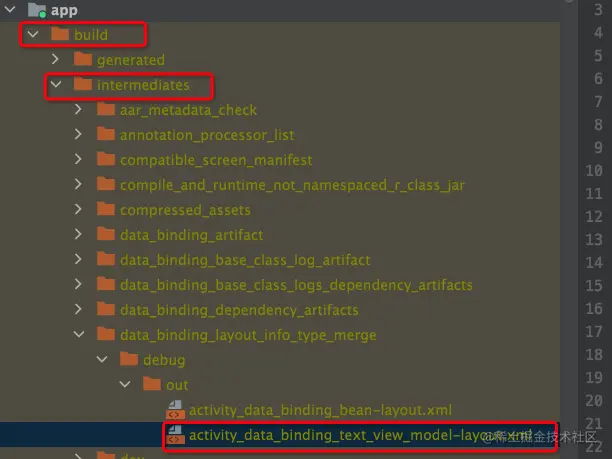This screenshot has height=459, width=612.
Task: Select the app module name
Action: click(x=64, y=11)
